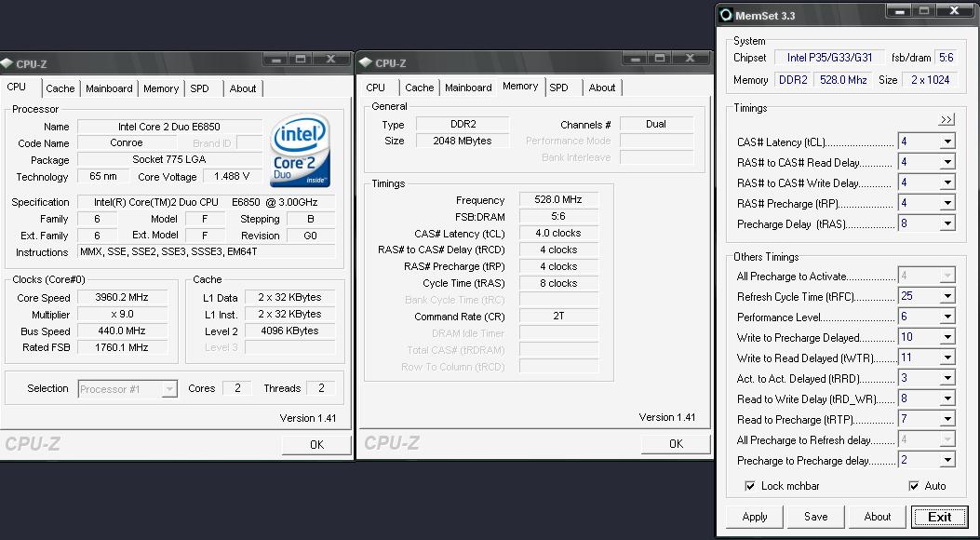Open the Precharge Delay (tRAS) dropdown

[x=946, y=224]
